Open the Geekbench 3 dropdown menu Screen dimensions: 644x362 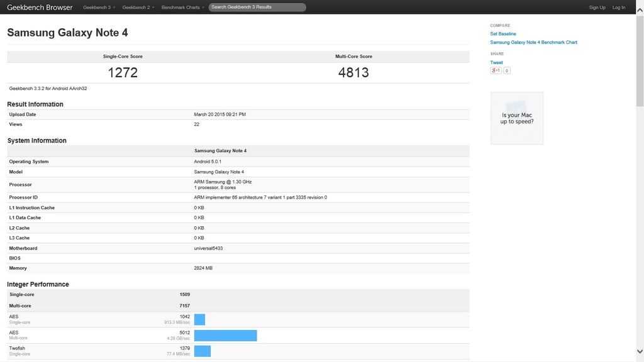point(99,8)
